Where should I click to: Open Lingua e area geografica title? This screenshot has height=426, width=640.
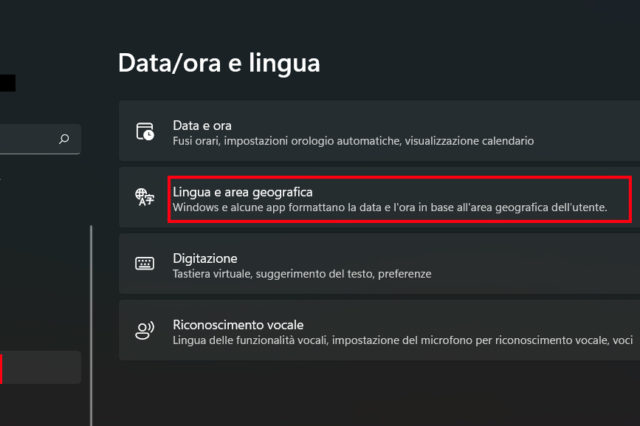[243, 191]
